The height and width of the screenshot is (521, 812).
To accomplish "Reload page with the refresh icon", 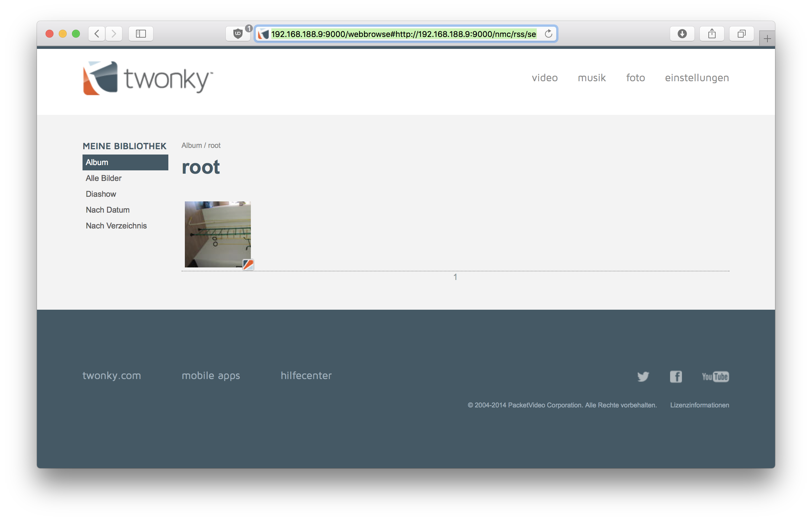I will (548, 34).
